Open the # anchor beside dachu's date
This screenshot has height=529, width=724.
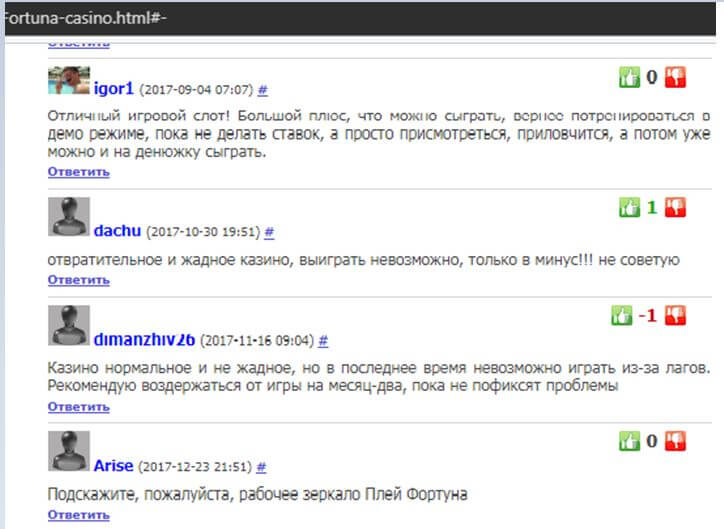tap(270, 232)
